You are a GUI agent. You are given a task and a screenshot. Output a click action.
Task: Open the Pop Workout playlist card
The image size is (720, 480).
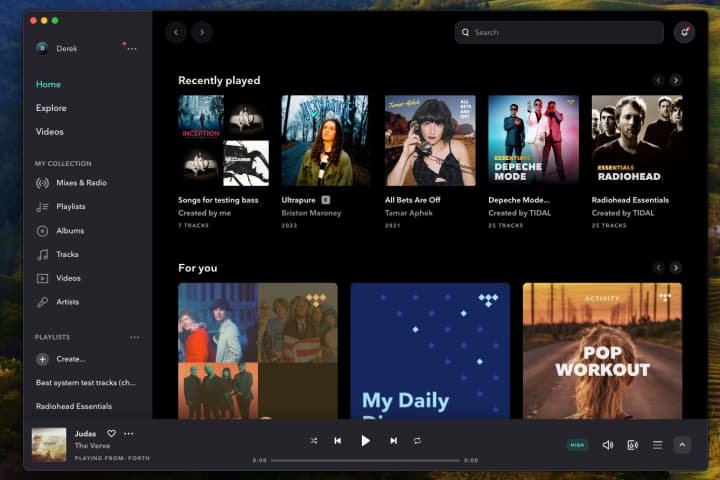tap(602, 351)
